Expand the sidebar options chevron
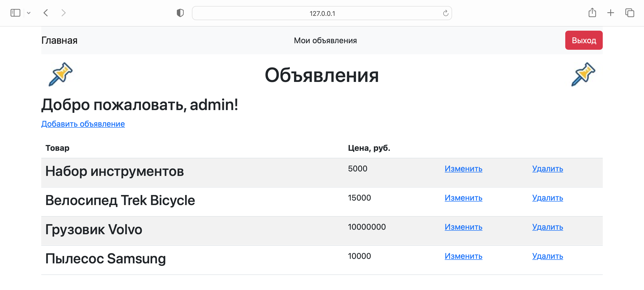The height and width of the screenshot is (290, 644). coord(28,13)
